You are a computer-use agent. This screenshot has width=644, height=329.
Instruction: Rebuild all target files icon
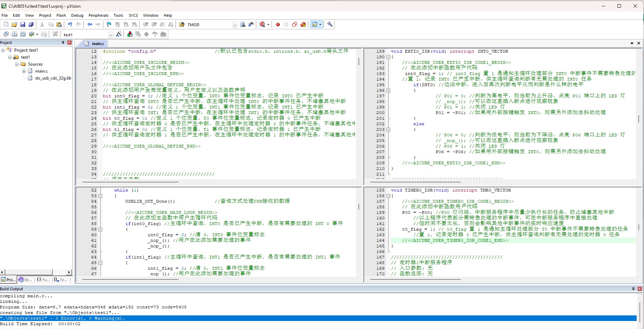pos(23,34)
